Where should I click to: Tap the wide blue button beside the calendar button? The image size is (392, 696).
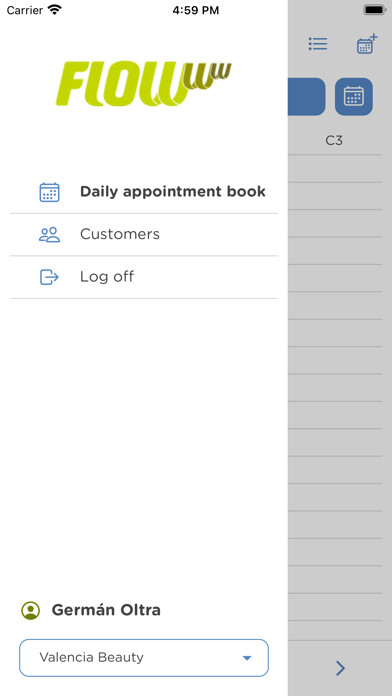306,96
